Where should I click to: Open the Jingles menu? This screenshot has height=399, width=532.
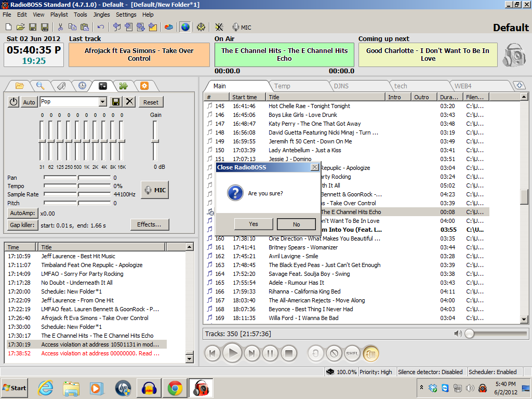click(101, 15)
